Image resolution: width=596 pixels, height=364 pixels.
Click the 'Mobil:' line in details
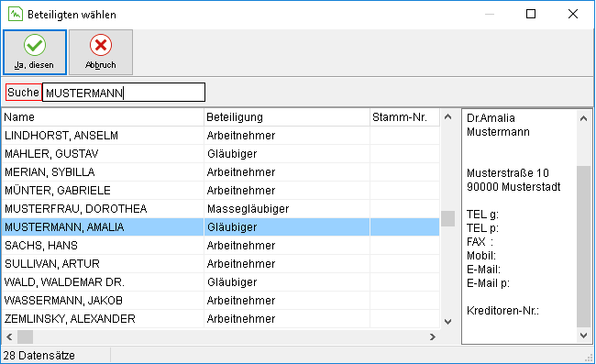(x=481, y=255)
